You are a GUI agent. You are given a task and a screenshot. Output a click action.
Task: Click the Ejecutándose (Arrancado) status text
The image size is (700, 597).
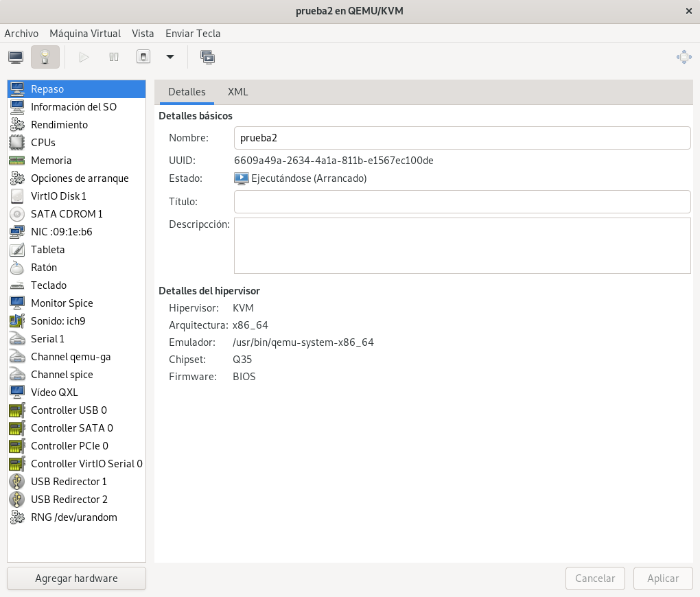[309, 178]
